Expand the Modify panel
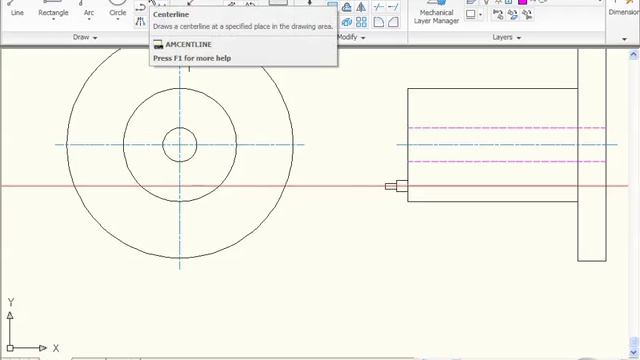 [351, 37]
